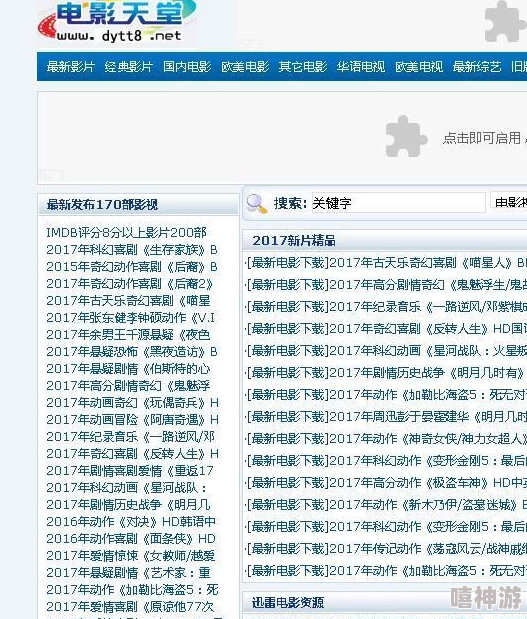Open main list 周迅彭于晏霍建华《明月几时 title
Viewport: 527px width, 619px height.
point(428,417)
